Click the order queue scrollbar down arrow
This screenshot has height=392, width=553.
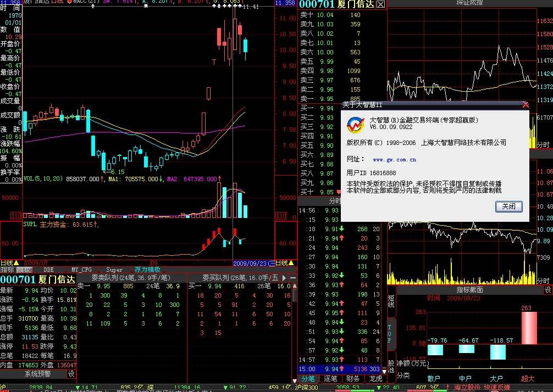(x=295, y=380)
